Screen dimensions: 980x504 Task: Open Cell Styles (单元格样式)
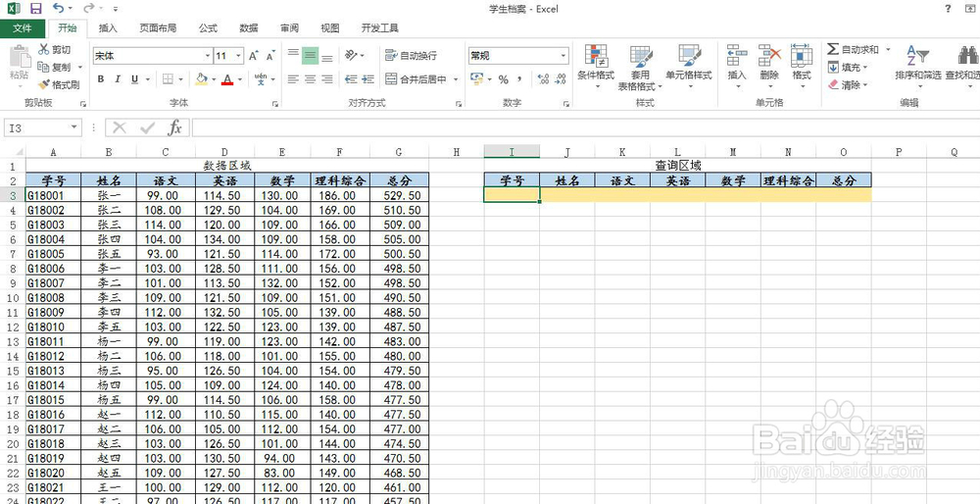689,66
